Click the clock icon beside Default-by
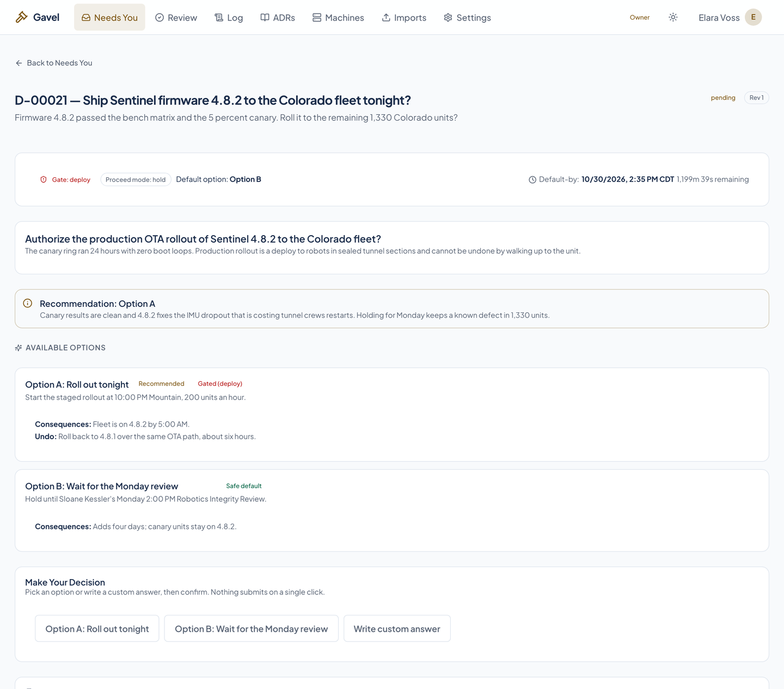Viewport: 784px width, 689px height. click(532, 180)
